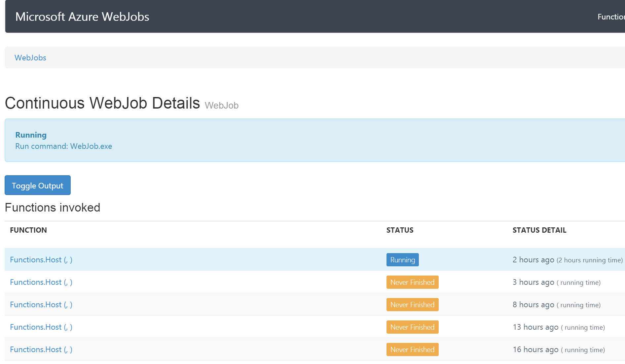625x364 pixels.
Task: Go to the WebJobs breadcrumb link
Action: 30,58
